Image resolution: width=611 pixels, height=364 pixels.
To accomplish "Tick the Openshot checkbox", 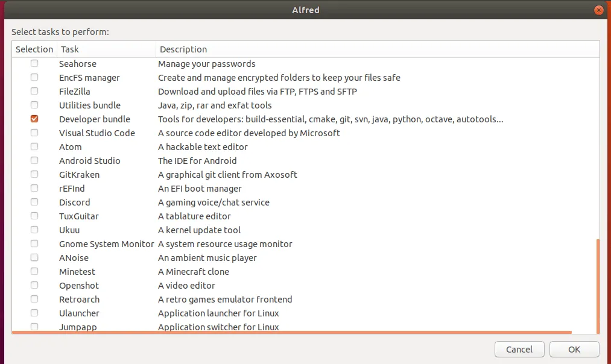I will tap(34, 285).
